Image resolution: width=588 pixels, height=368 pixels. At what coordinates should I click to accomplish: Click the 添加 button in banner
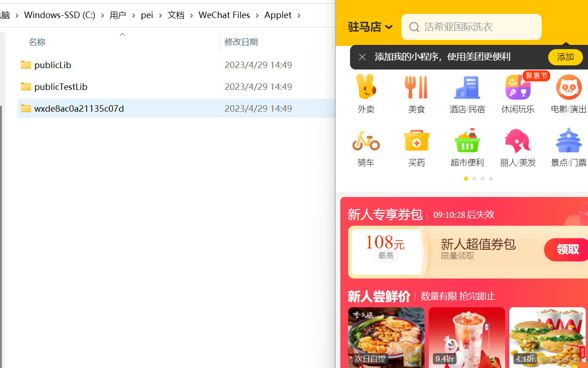click(x=565, y=57)
